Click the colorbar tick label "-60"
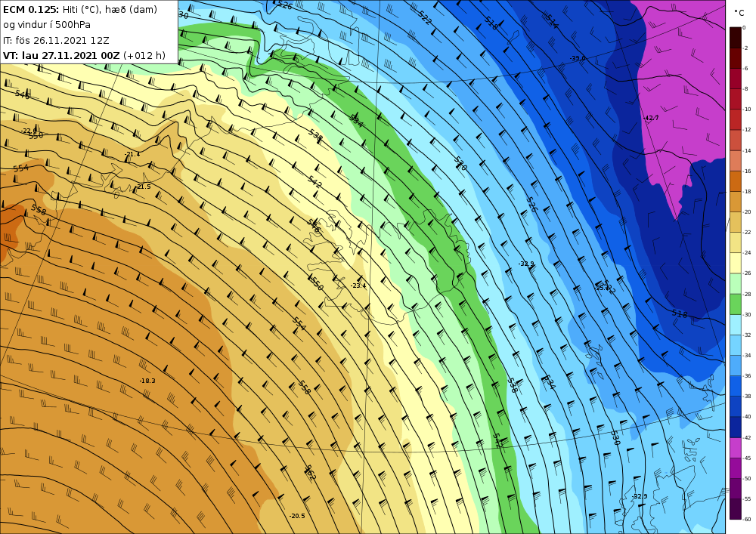The image size is (756, 534). pyautogui.click(x=748, y=520)
